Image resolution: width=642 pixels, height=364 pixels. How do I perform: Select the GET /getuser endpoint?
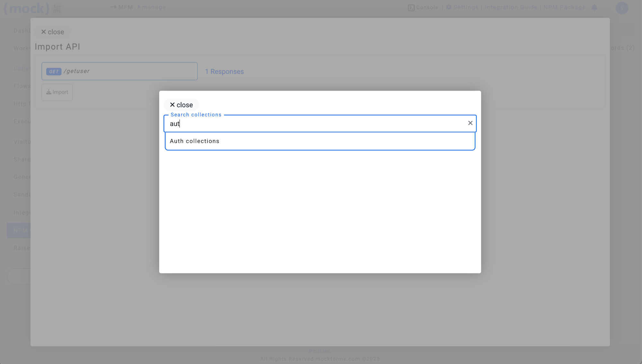(x=119, y=71)
